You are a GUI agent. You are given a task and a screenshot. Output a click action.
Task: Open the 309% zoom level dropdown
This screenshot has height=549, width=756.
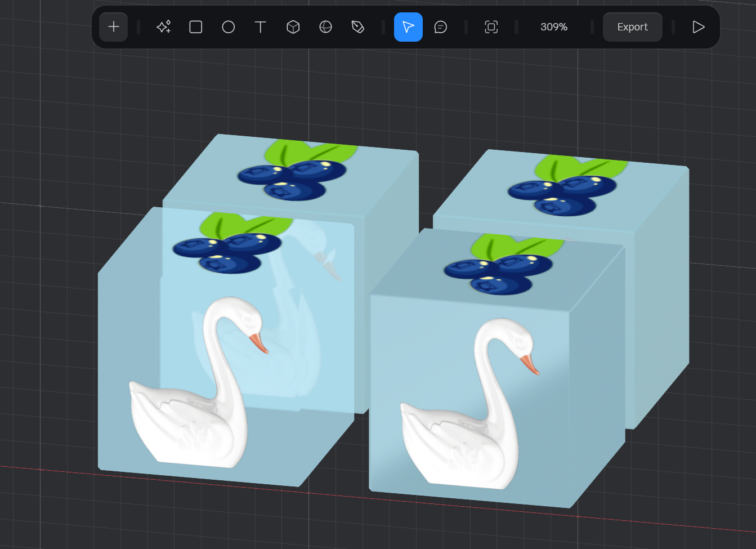[x=554, y=27]
